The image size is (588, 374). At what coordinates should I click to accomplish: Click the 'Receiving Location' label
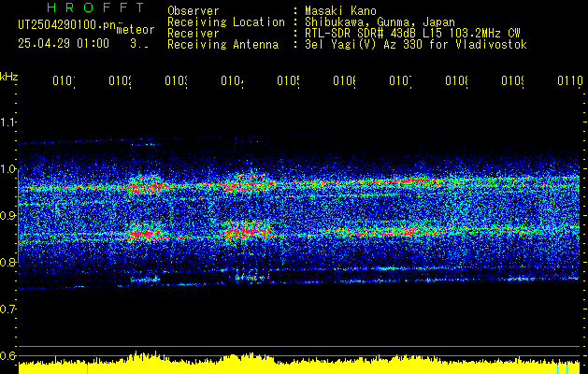[x=226, y=22]
